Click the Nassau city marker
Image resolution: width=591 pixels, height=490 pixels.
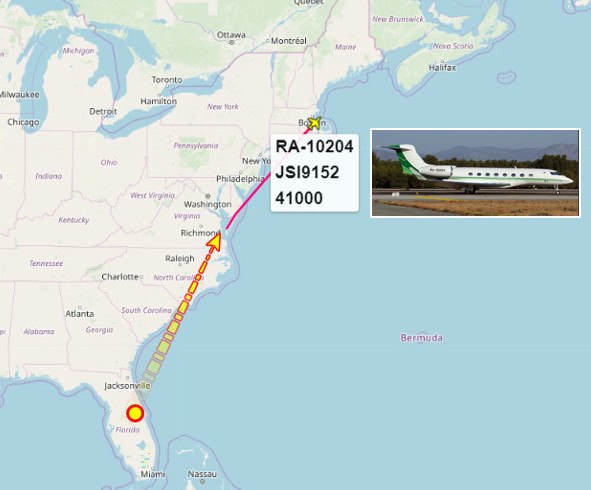pyautogui.click(x=203, y=481)
